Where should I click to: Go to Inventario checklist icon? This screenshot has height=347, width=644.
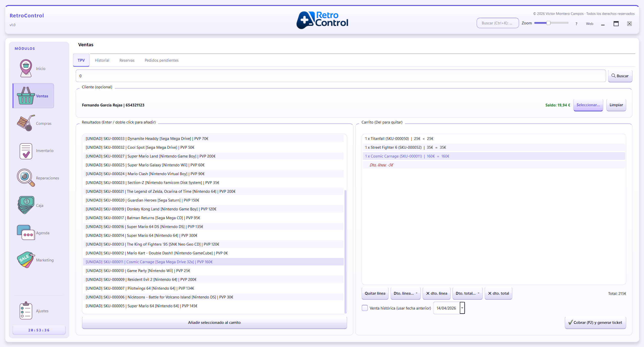click(26, 151)
